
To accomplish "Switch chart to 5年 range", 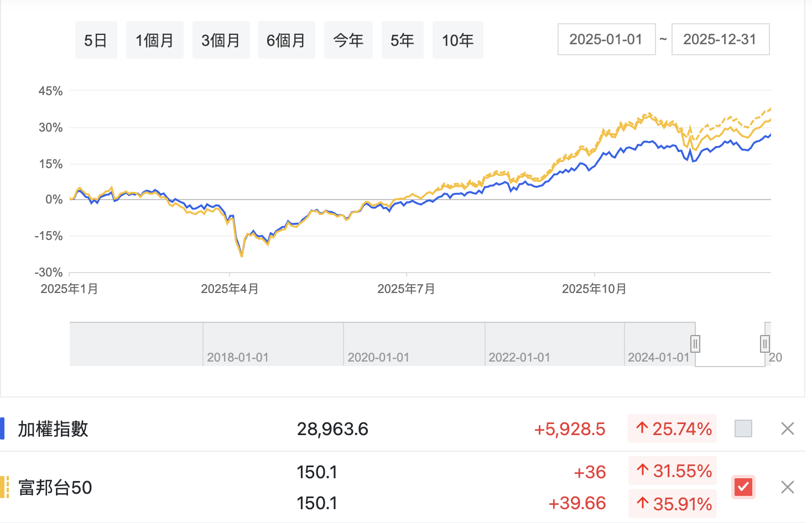I will tap(402, 40).
